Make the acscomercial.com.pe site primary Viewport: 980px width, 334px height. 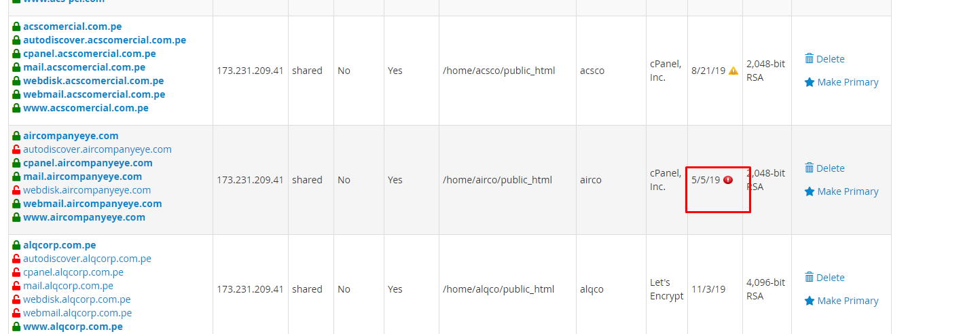pyautogui.click(x=848, y=82)
